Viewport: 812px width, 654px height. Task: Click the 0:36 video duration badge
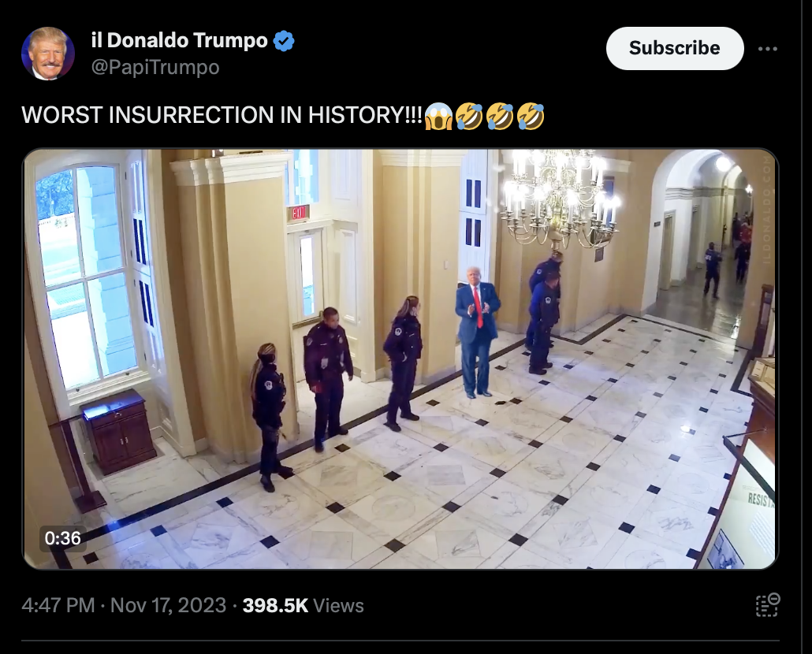pos(62,538)
